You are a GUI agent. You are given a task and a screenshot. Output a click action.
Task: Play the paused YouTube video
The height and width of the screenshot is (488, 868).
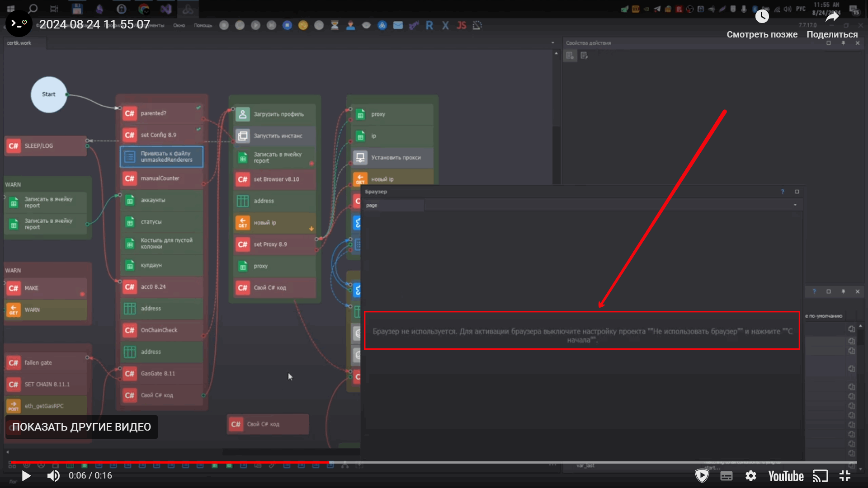tap(26, 476)
